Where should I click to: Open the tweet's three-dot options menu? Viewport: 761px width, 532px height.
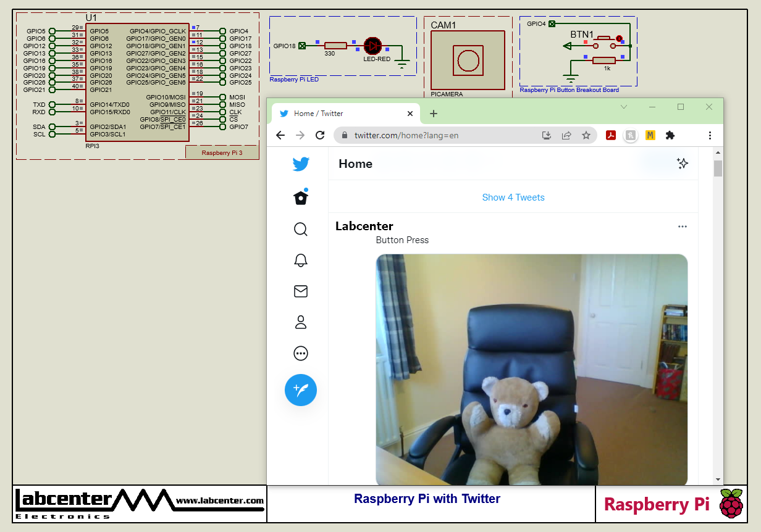683,227
